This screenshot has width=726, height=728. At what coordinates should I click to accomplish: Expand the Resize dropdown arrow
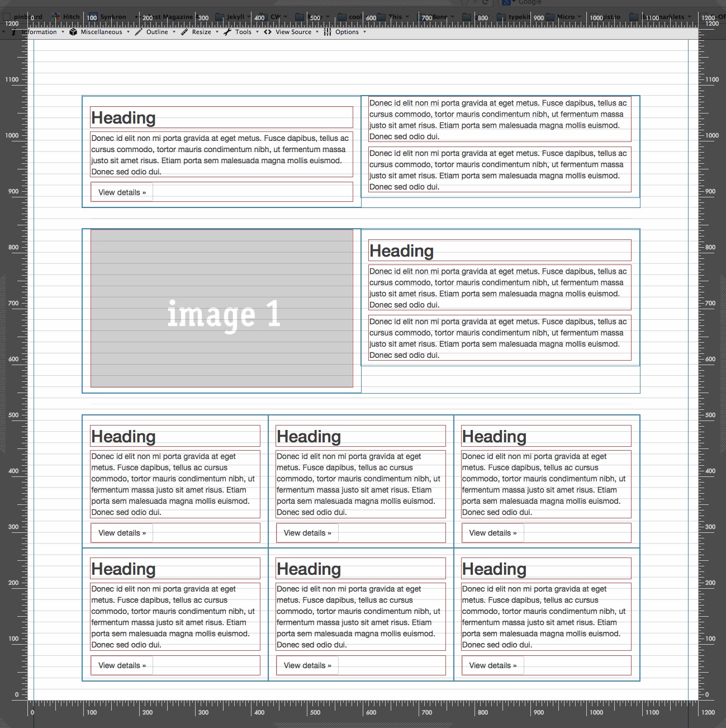click(x=217, y=32)
